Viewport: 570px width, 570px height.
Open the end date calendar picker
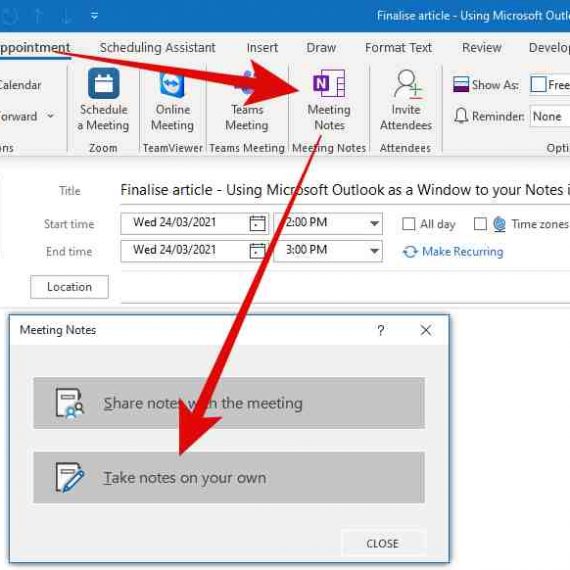click(x=257, y=251)
